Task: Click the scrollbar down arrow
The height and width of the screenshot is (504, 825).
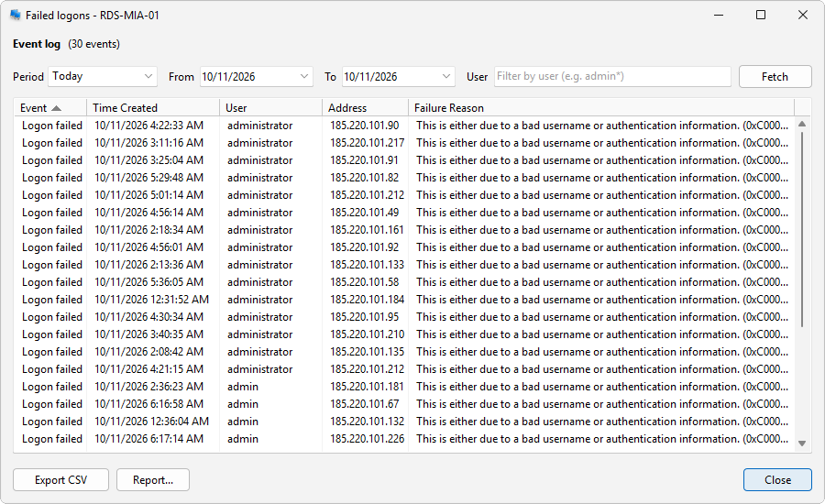Action: [x=802, y=444]
